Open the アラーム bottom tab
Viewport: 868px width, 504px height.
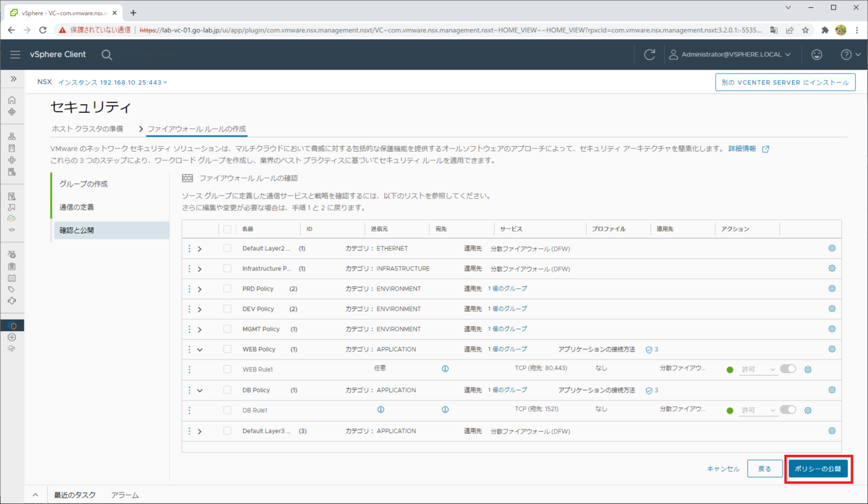(x=124, y=495)
